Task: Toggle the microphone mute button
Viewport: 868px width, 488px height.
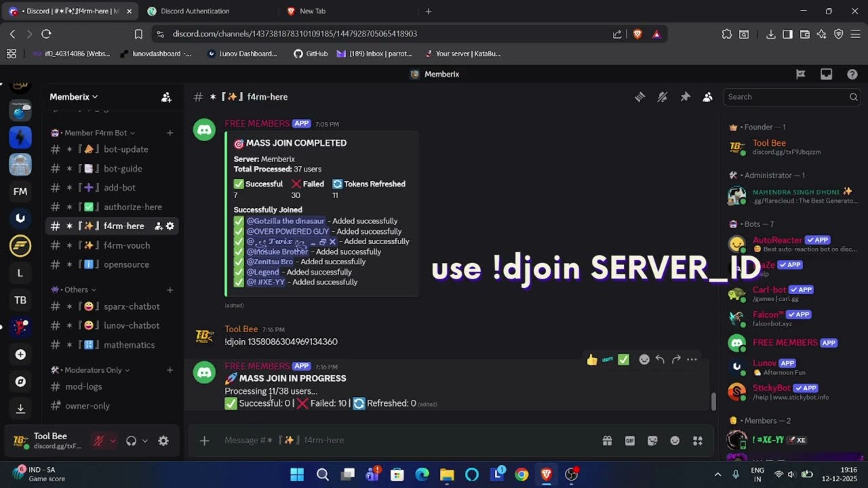Action: pos(99,441)
